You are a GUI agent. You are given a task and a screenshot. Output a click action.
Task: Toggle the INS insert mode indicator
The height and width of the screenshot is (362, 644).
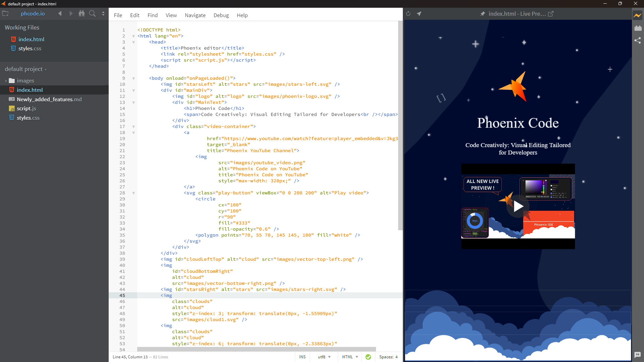click(303, 357)
